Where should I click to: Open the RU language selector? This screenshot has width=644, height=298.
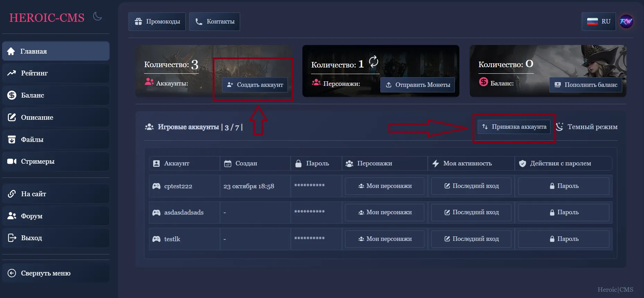click(x=598, y=21)
